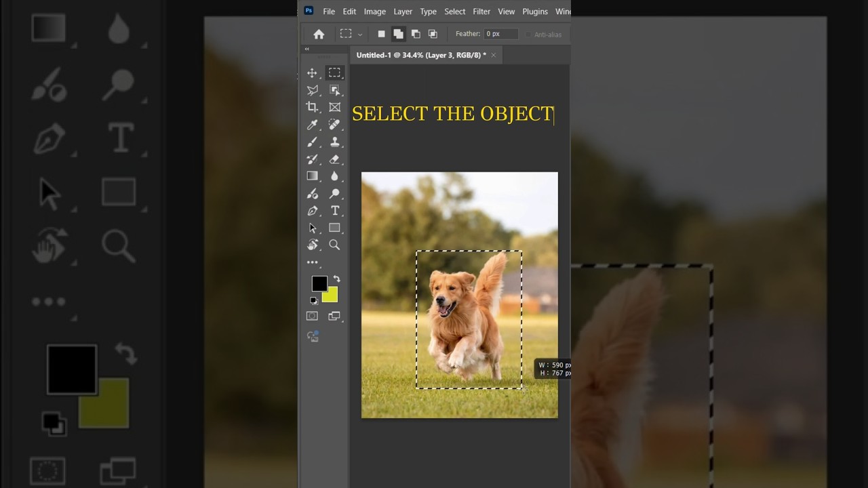Viewport: 868px width, 488px height.
Task: Open the black foreground color swatch
Action: 319,283
